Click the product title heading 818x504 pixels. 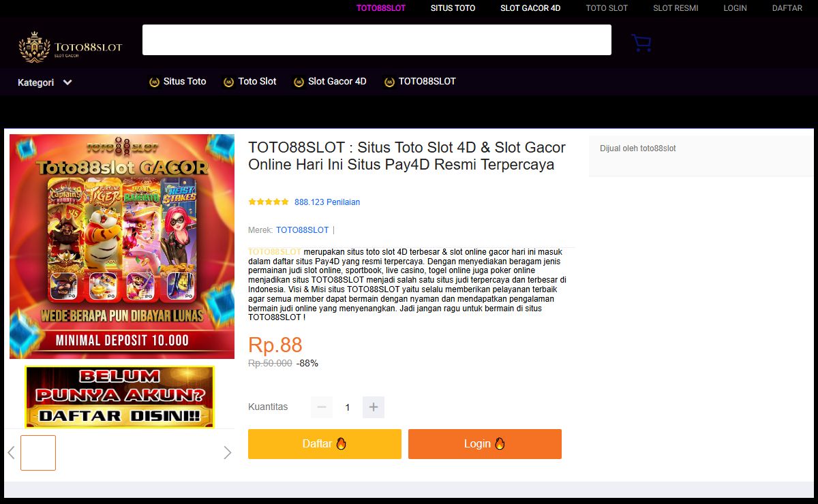tap(407, 156)
